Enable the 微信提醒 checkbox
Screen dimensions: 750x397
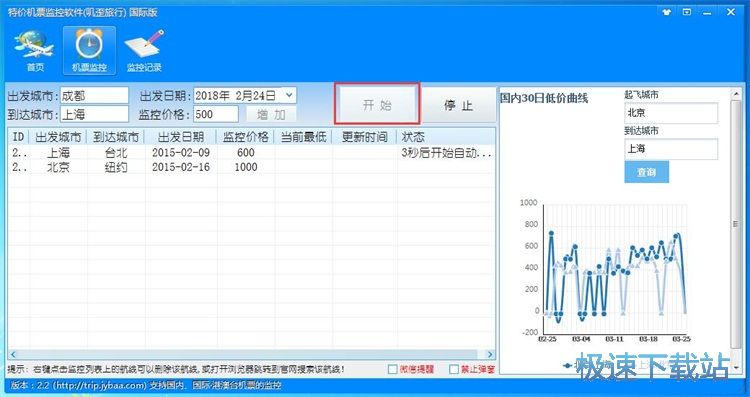click(x=393, y=369)
